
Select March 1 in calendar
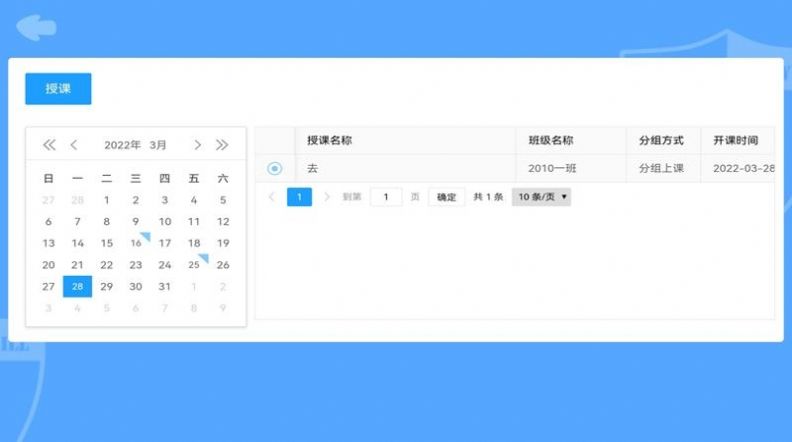(x=107, y=200)
